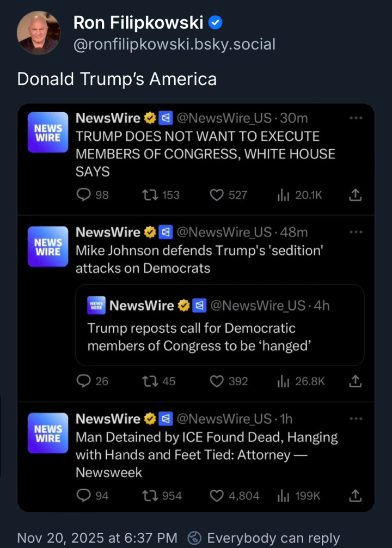Repost the ICE detainee post with 954 reposts

pos(149,495)
